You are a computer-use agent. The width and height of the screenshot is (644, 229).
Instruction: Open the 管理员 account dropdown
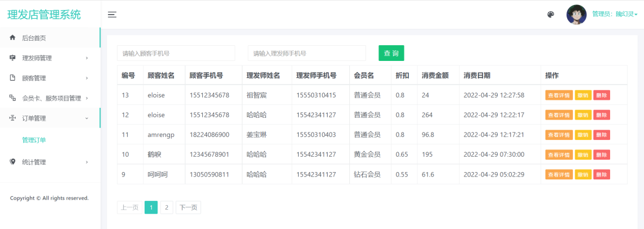pos(615,14)
